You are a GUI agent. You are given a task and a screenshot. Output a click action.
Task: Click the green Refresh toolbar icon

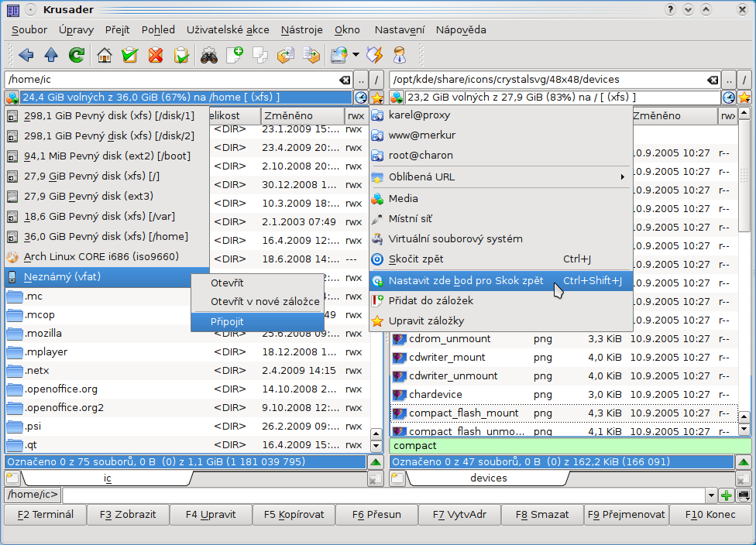point(77,55)
